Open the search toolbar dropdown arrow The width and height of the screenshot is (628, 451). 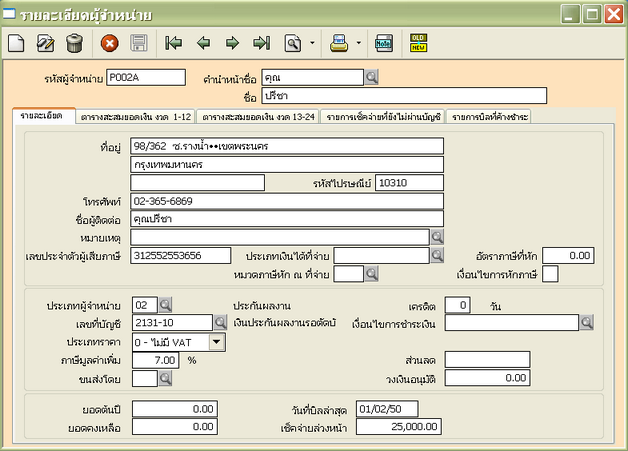click(x=312, y=44)
